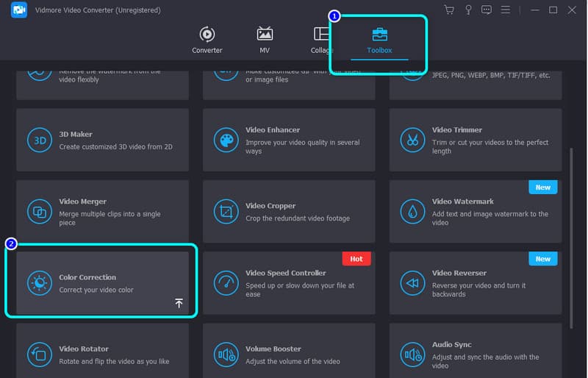Viewport: 588px width, 378px height.
Task: Pin Color Correction using the arrow icon
Action: (179, 303)
